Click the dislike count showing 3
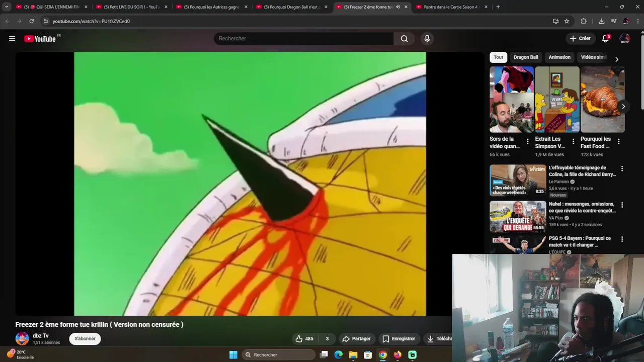The height and width of the screenshot is (362, 644). (327, 339)
